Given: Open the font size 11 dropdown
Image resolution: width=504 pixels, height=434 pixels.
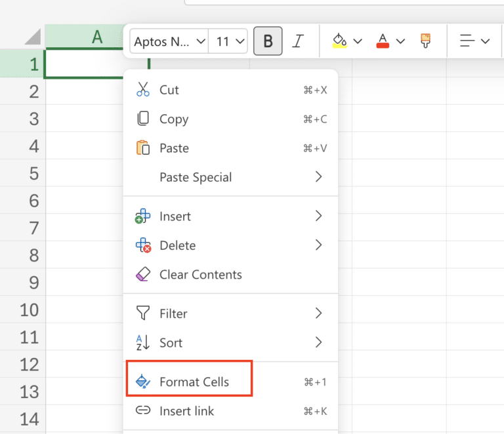Looking at the screenshot, I should pyautogui.click(x=228, y=41).
